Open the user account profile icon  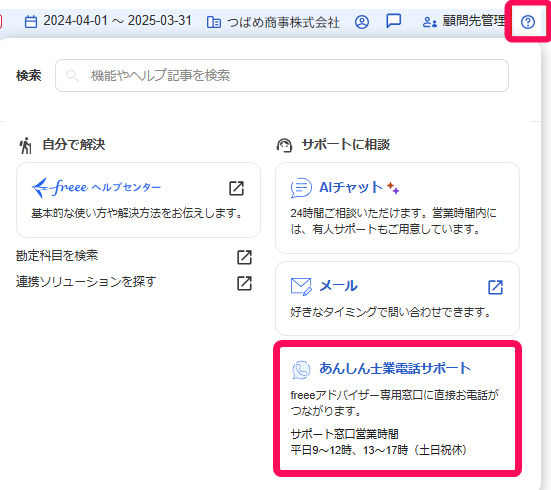[x=362, y=22]
